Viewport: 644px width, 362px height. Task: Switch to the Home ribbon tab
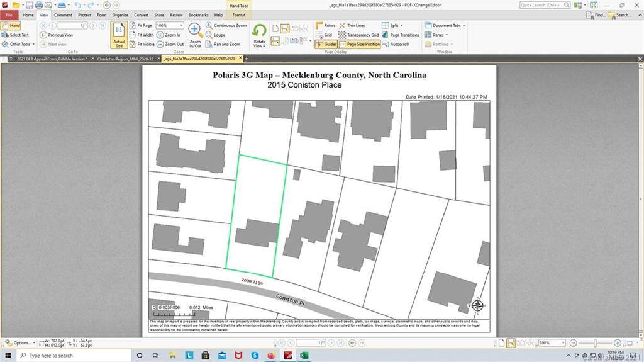coord(28,15)
